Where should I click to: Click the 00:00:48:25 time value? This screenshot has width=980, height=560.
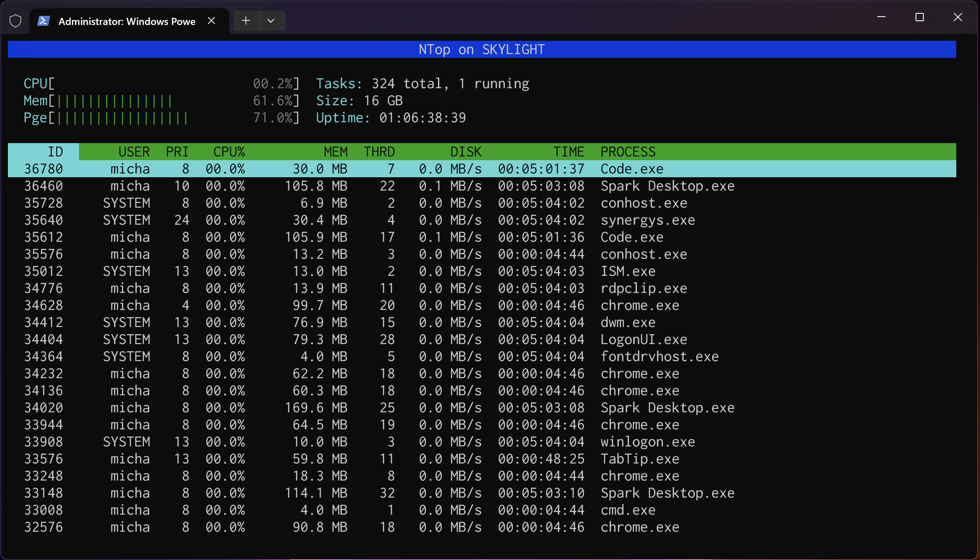541,459
